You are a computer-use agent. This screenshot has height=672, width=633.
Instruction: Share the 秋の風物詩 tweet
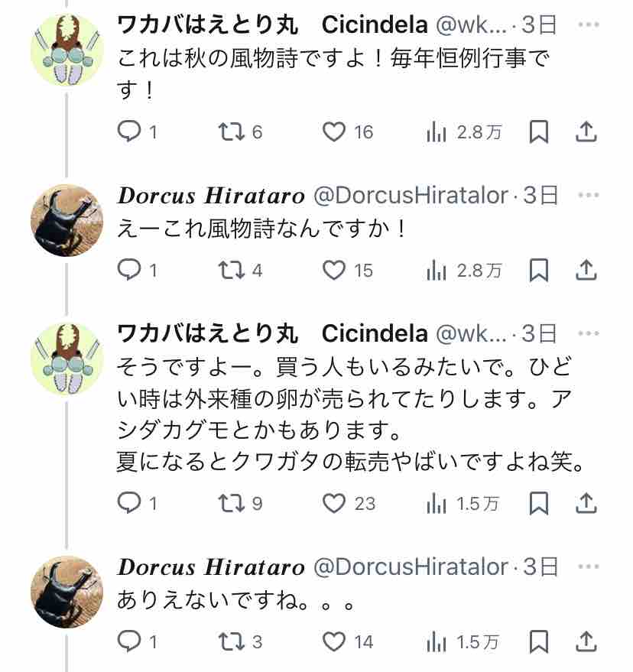click(x=585, y=132)
